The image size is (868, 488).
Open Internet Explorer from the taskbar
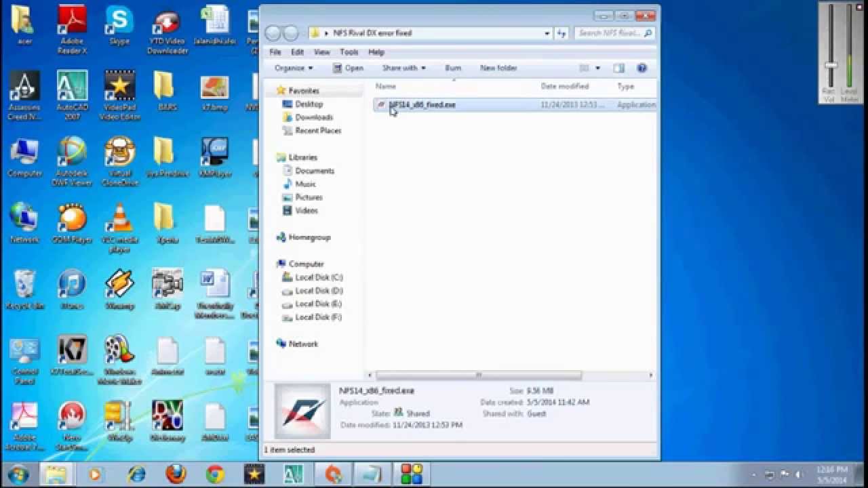click(x=138, y=474)
